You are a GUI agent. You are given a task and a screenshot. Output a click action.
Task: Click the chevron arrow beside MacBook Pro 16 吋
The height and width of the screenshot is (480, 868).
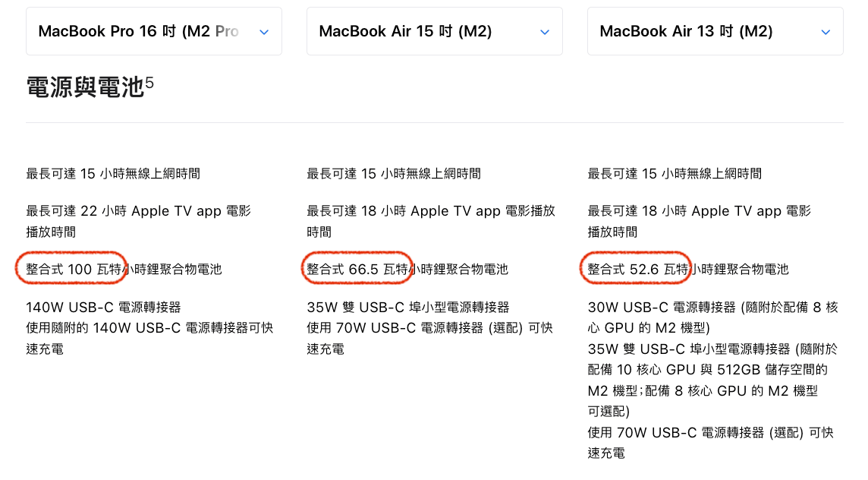pyautogui.click(x=264, y=32)
